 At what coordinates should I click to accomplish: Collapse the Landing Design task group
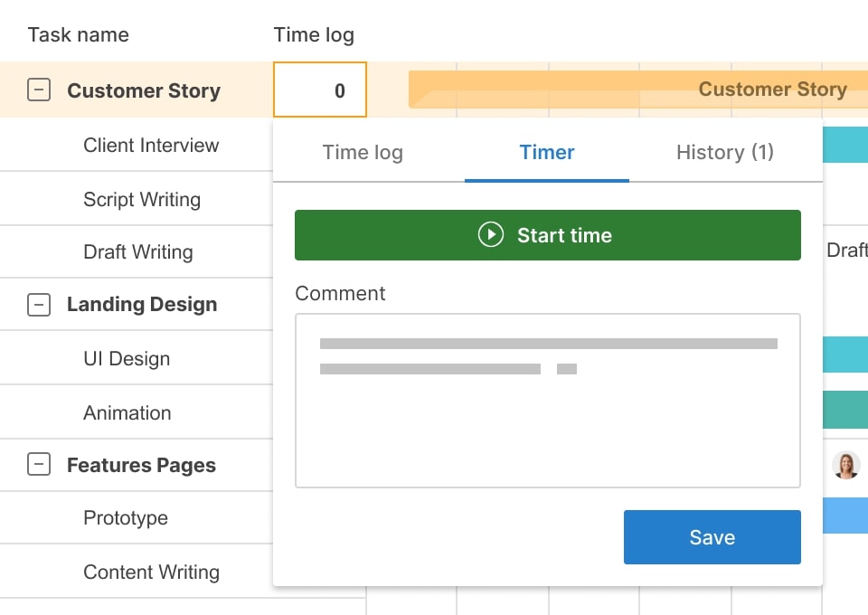click(39, 305)
